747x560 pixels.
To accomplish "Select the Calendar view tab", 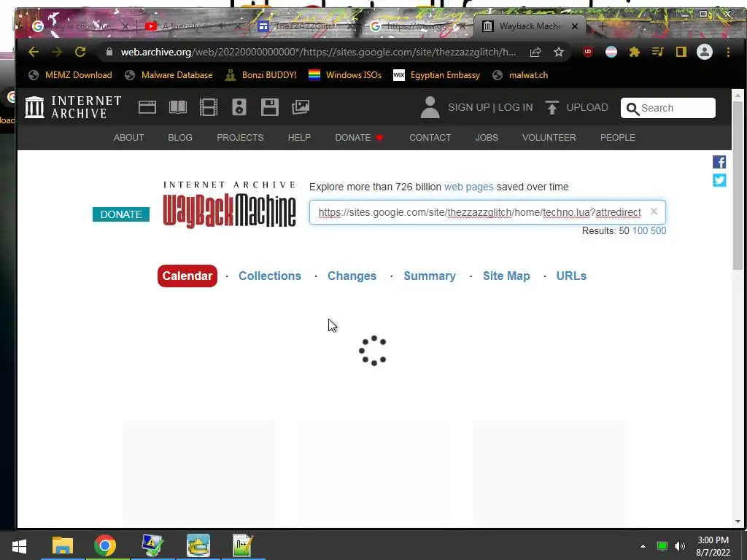I will 187,276.
